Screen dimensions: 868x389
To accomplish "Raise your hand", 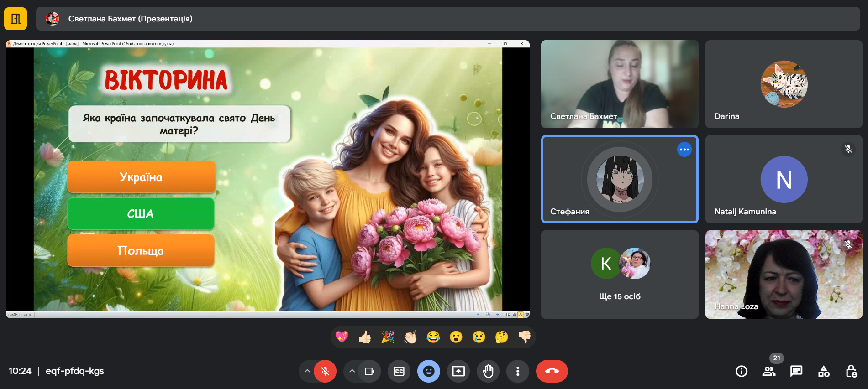I will pyautogui.click(x=488, y=371).
